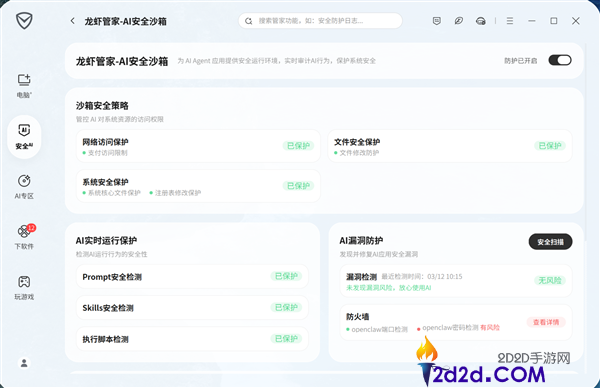600x388 pixels.
Task: Click the 注册表修改保护 item
Action: (175, 193)
